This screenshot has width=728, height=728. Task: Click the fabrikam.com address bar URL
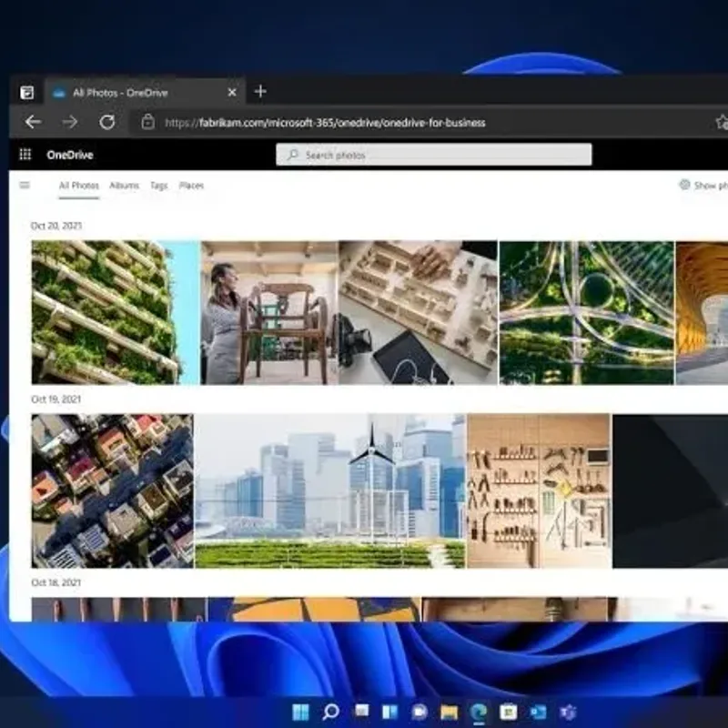tap(325, 123)
